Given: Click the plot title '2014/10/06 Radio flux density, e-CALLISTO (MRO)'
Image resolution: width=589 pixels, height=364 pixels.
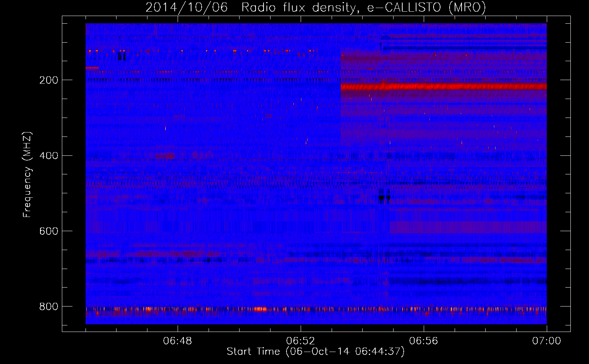Looking at the screenshot, I should (316, 8).
